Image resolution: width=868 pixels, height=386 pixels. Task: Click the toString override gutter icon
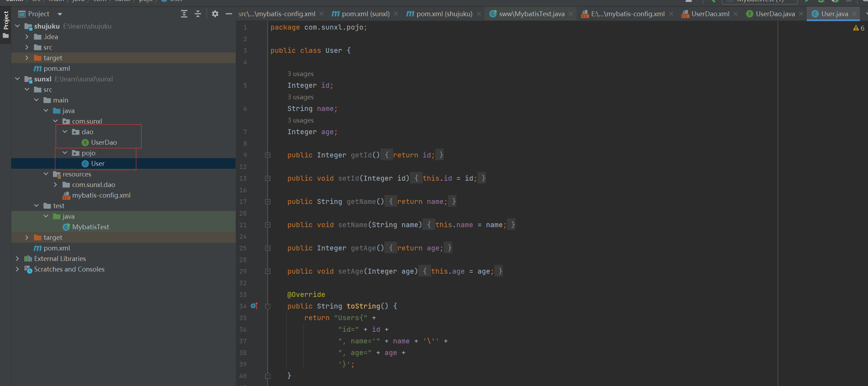point(254,306)
